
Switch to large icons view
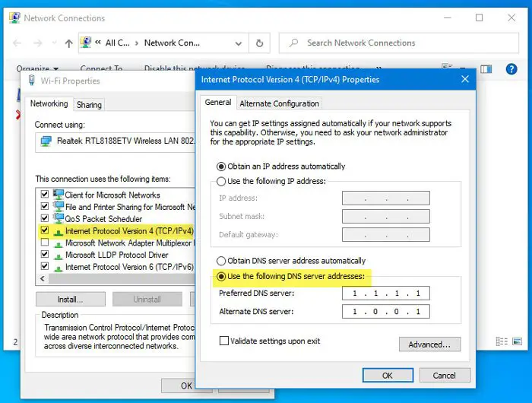(x=518, y=341)
